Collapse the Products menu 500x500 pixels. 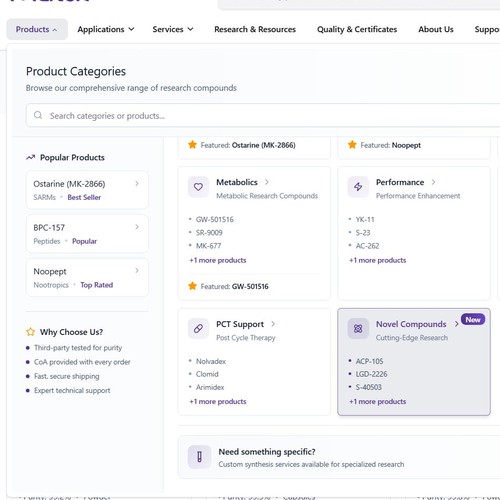click(37, 29)
